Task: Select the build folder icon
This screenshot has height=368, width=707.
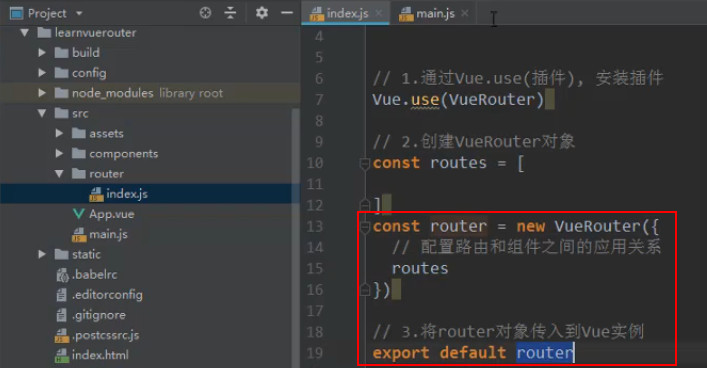Action: [x=61, y=53]
